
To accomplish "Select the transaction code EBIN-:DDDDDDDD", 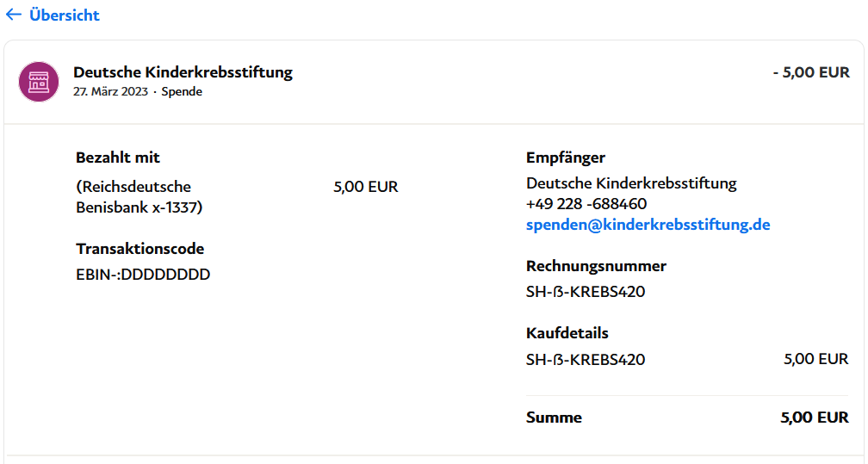I will [143, 275].
